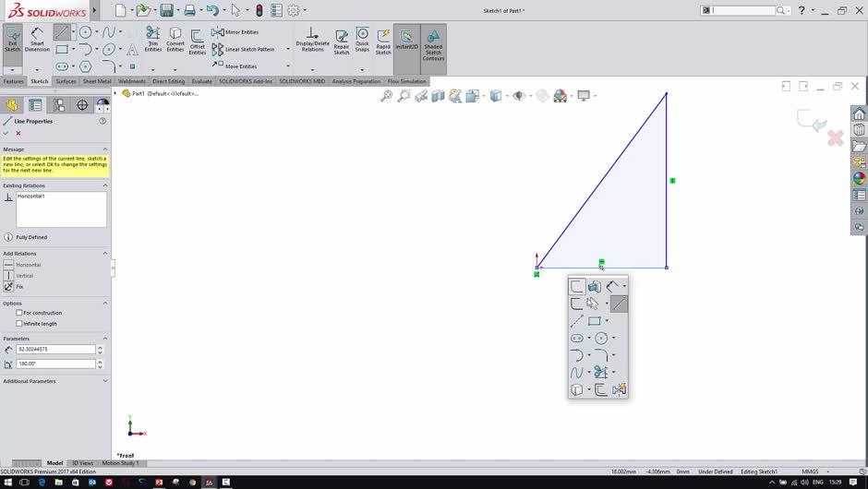Click the Sketch Text tool icon
This screenshot has width=868, height=489.
coord(132,50)
